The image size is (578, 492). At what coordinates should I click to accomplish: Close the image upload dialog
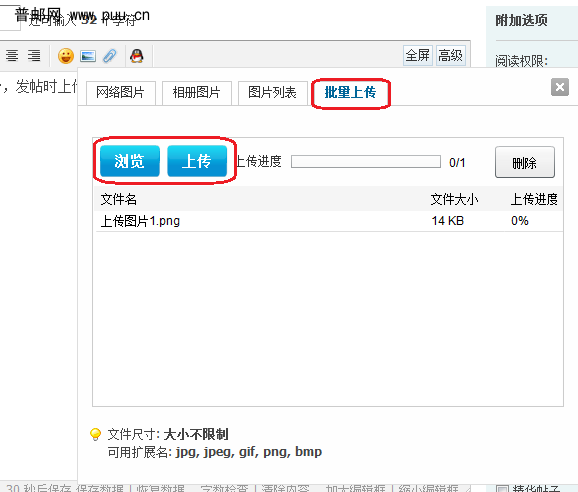click(x=560, y=87)
